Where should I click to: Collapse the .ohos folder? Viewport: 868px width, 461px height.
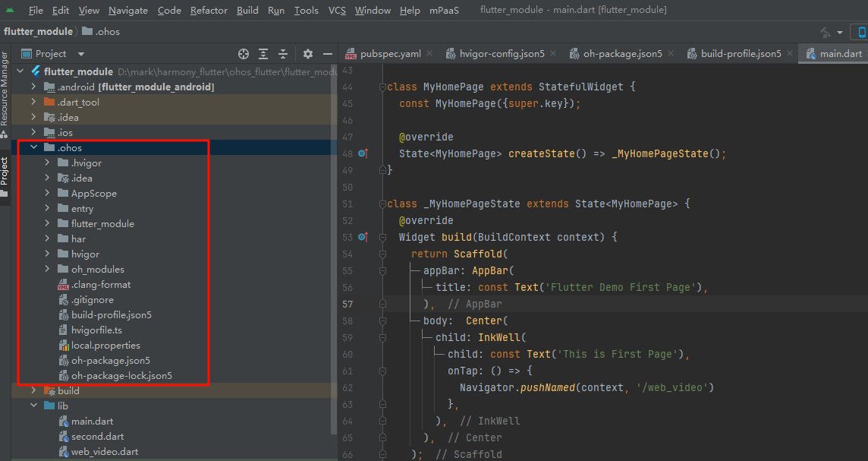33,147
